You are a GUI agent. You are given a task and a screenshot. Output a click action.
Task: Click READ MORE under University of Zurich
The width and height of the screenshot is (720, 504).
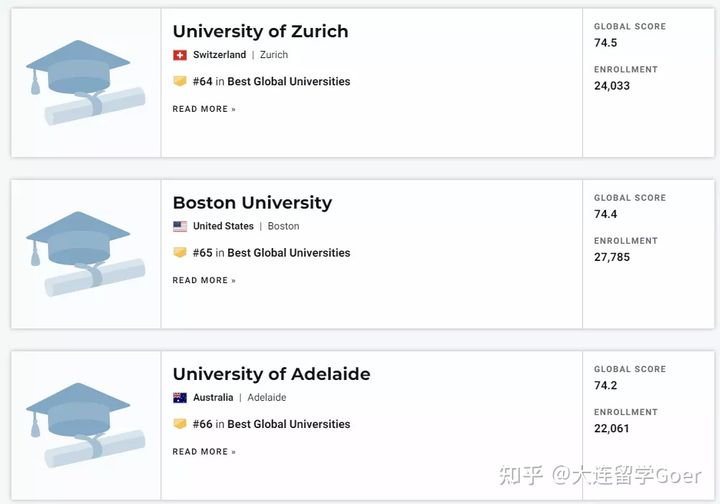click(x=204, y=109)
